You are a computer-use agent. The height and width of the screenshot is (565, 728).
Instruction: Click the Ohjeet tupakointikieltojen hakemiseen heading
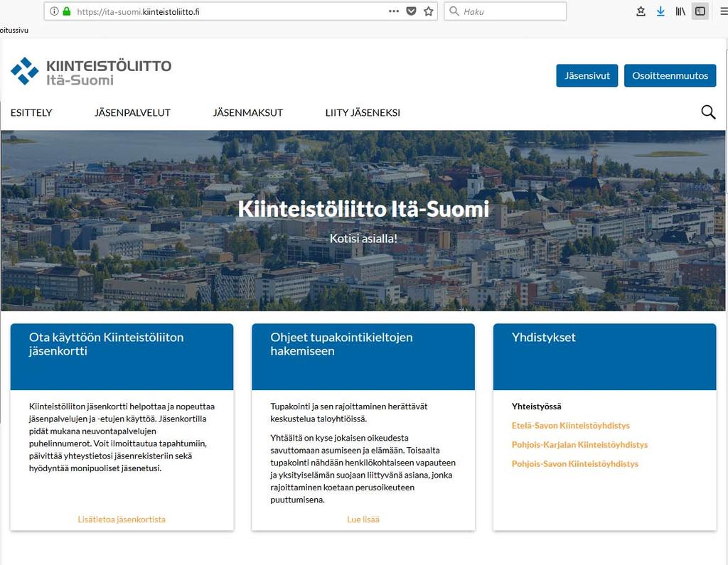[341, 344]
